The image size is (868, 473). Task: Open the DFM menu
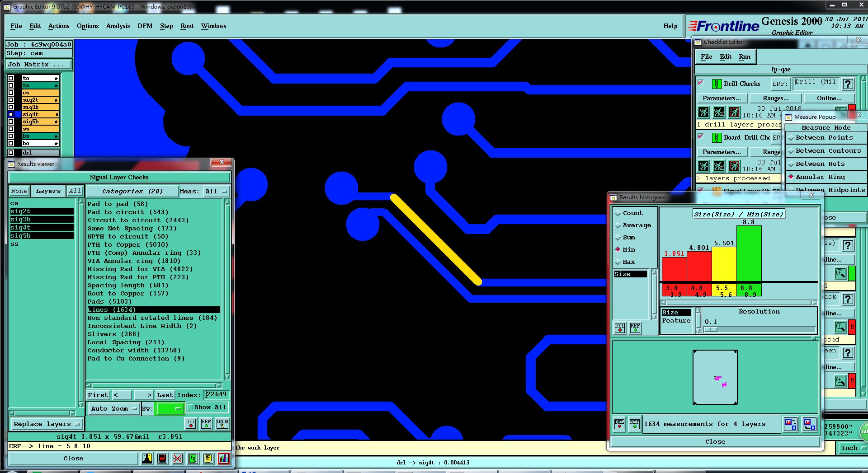tap(145, 26)
